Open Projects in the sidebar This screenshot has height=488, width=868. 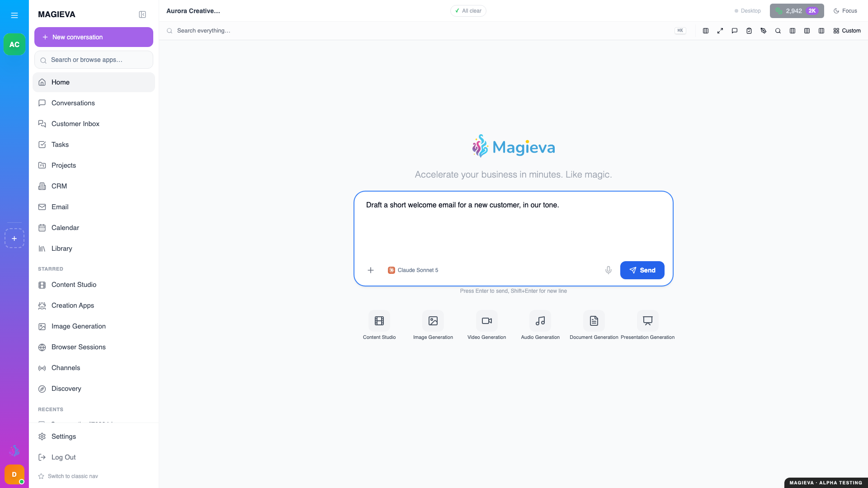[x=94, y=165]
